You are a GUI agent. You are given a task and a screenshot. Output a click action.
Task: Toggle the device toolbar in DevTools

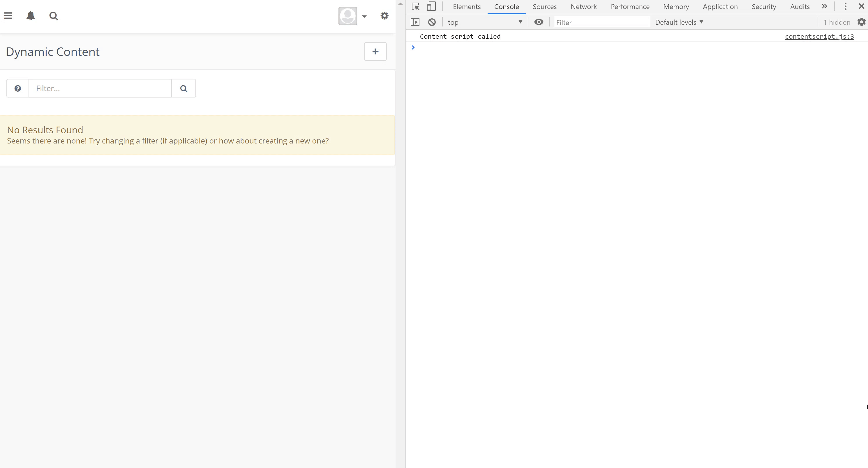pyautogui.click(x=431, y=6)
